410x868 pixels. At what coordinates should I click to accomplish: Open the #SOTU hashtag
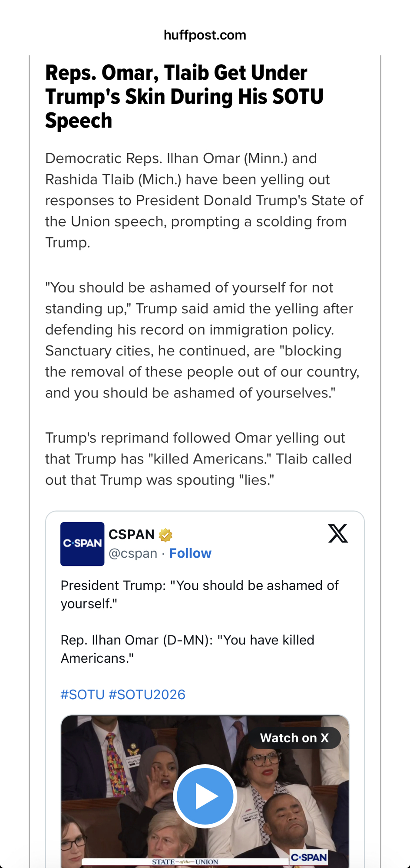[83, 695]
